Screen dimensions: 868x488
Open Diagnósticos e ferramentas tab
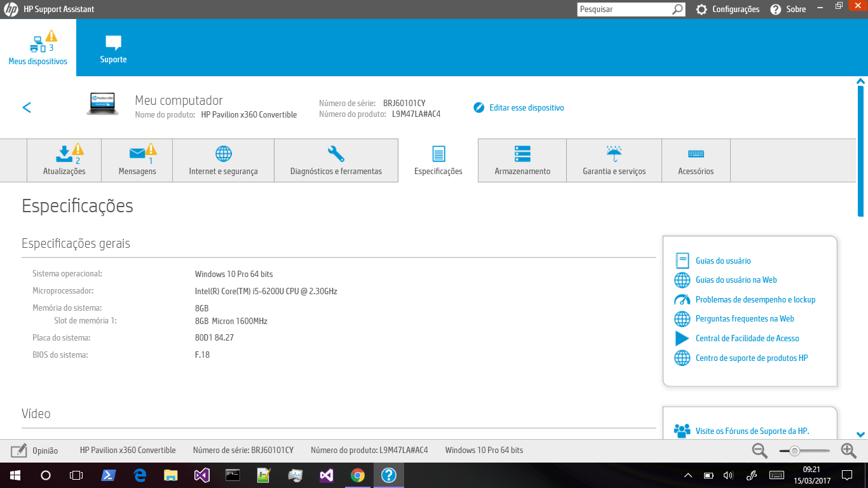[x=336, y=160]
